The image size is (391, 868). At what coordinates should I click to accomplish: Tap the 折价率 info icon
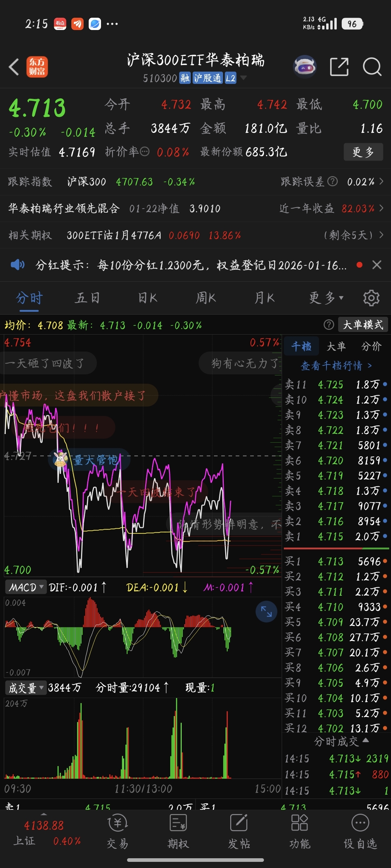click(144, 152)
